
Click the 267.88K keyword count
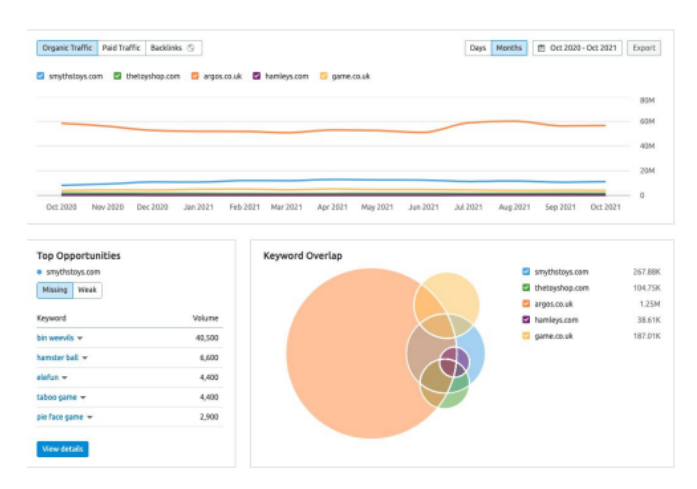[647, 272]
